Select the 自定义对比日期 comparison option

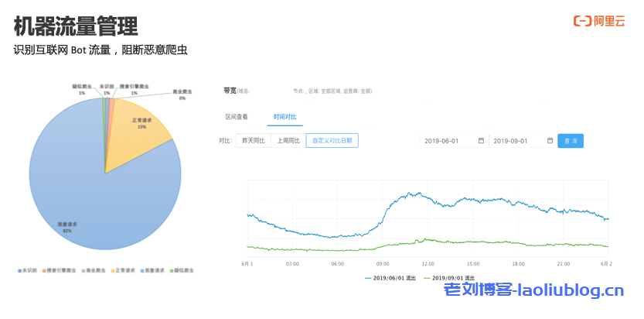(x=332, y=141)
